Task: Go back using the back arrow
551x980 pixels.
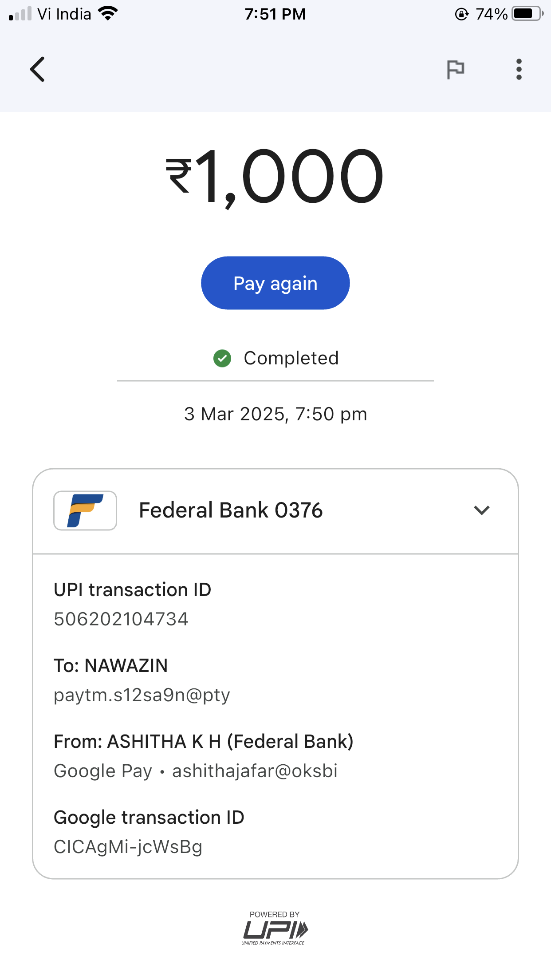Action: [x=38, y=69]
